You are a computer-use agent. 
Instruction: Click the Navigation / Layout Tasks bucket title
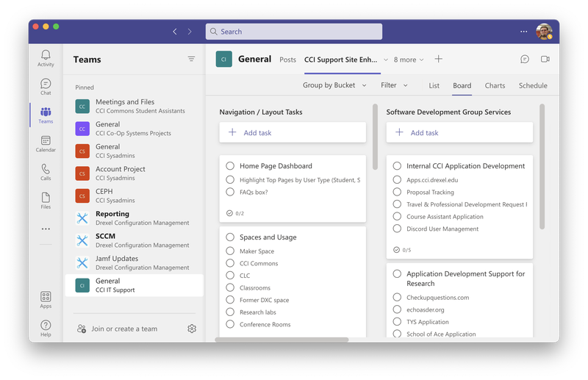click(261, 112)
